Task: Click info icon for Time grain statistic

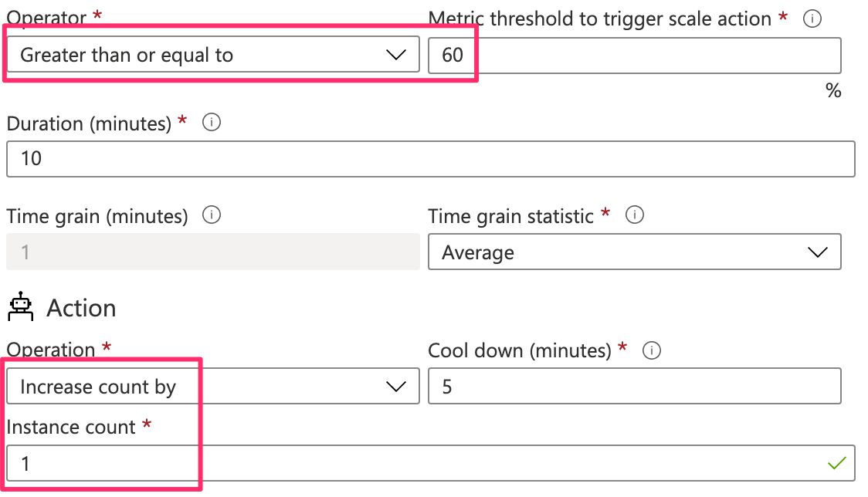Action: tap(634, 215)
